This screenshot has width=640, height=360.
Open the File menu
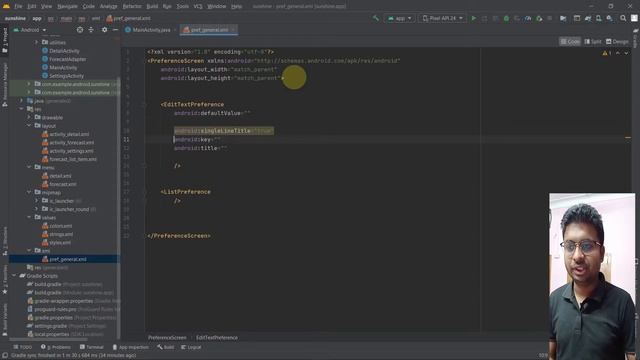point(18,7)
